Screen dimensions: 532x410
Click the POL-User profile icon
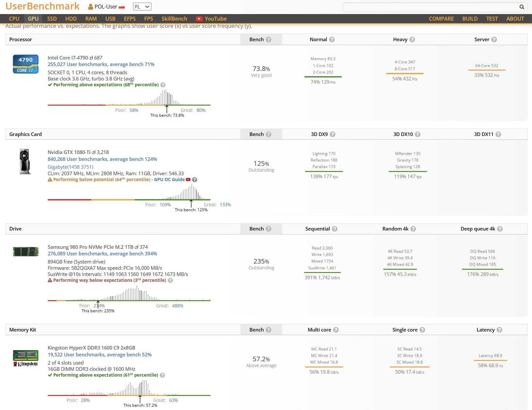(x=91, y=7)
